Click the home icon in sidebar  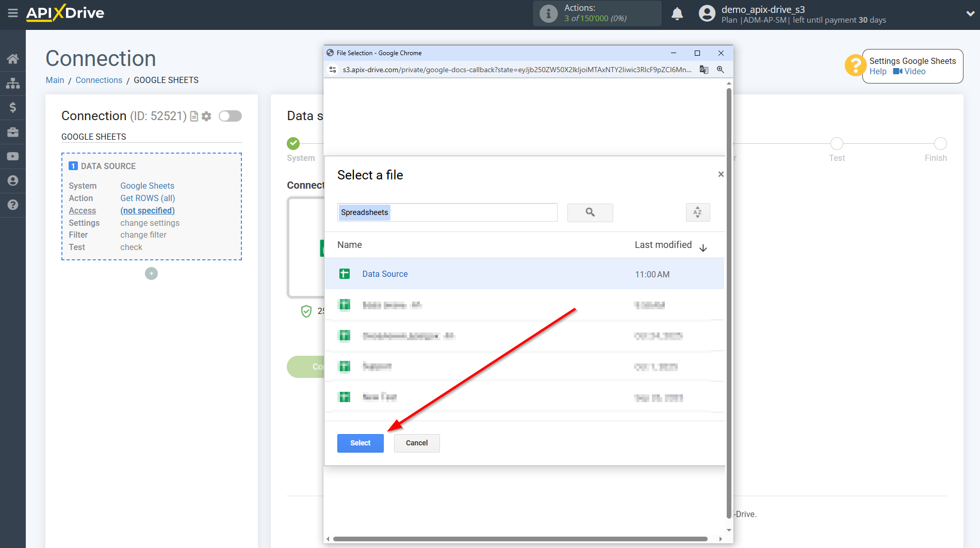pyautogui.click(x=13, y=59)
